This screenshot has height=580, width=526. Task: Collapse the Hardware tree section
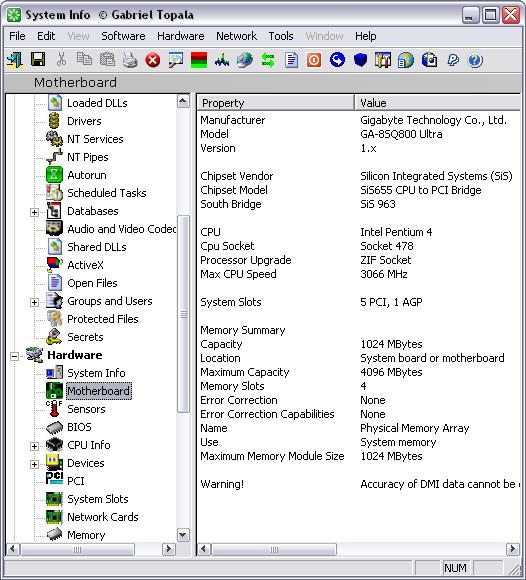(x=14, y=356)
